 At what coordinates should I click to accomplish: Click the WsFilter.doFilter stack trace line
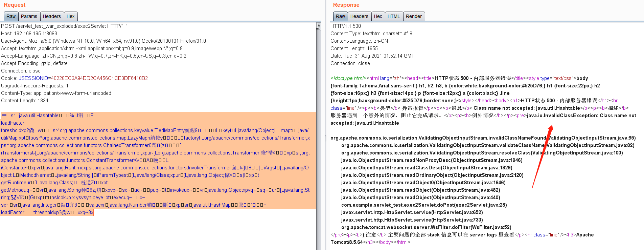tap(426, 227)
